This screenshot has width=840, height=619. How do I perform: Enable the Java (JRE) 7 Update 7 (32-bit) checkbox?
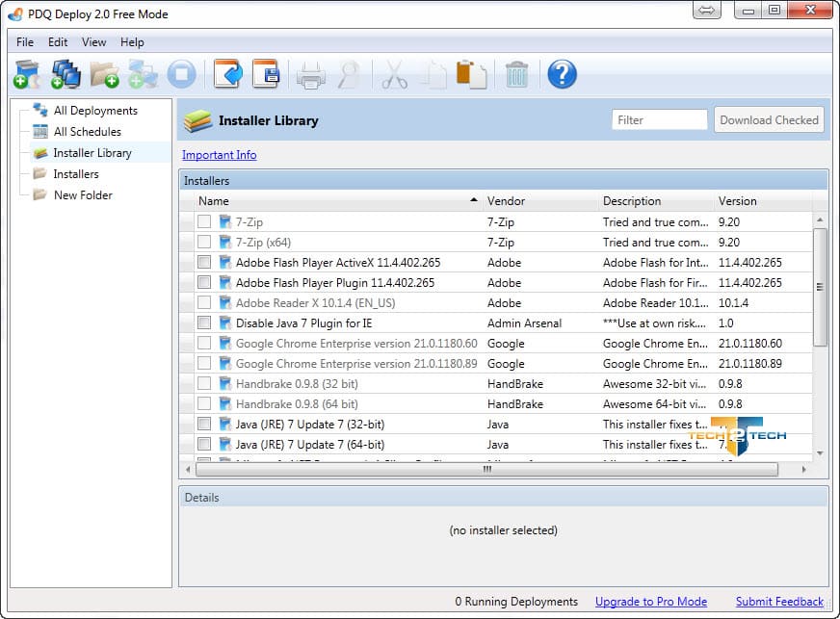click(x=204, y=424)
